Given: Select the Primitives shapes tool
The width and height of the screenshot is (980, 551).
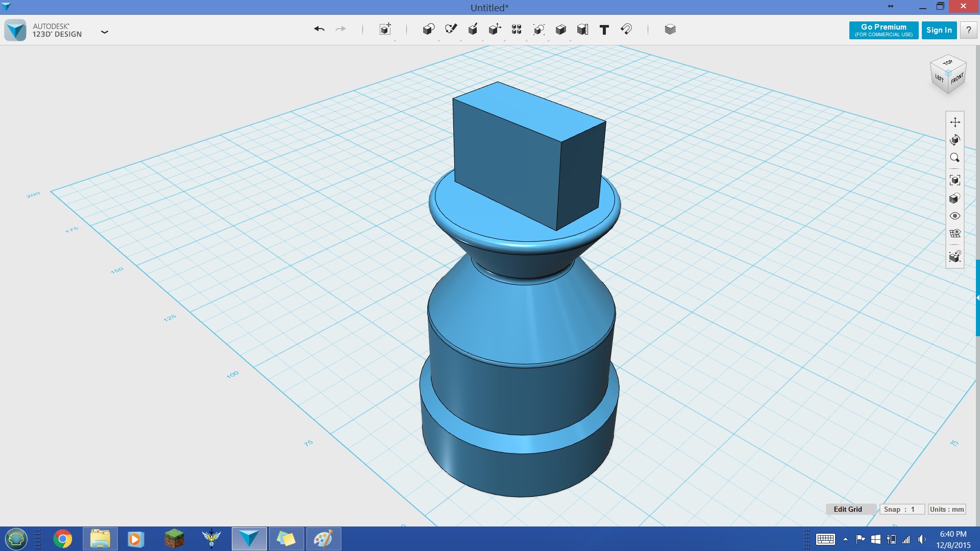Looking at the screenshot, I should pyautogui.click(x=428, y=30).
